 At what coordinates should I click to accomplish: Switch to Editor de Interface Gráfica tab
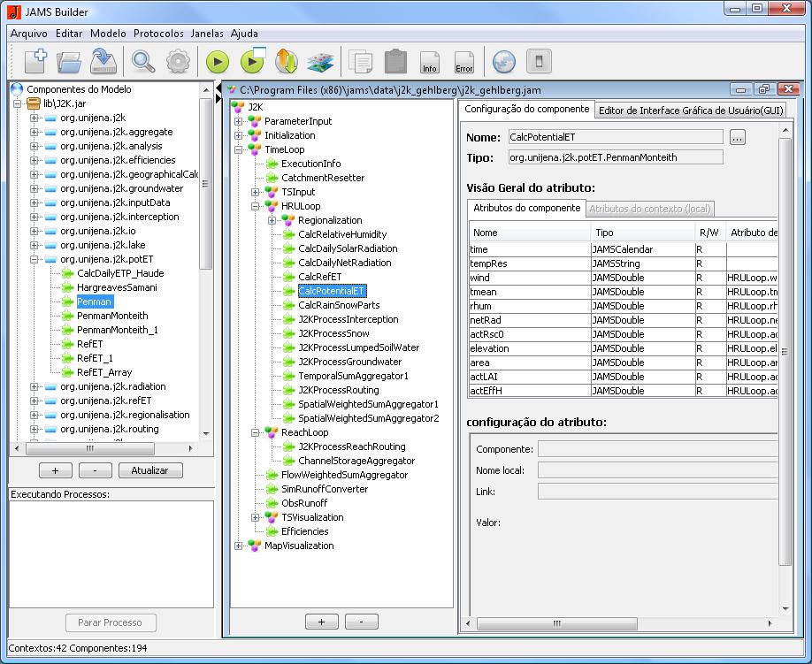click(690, 111)
